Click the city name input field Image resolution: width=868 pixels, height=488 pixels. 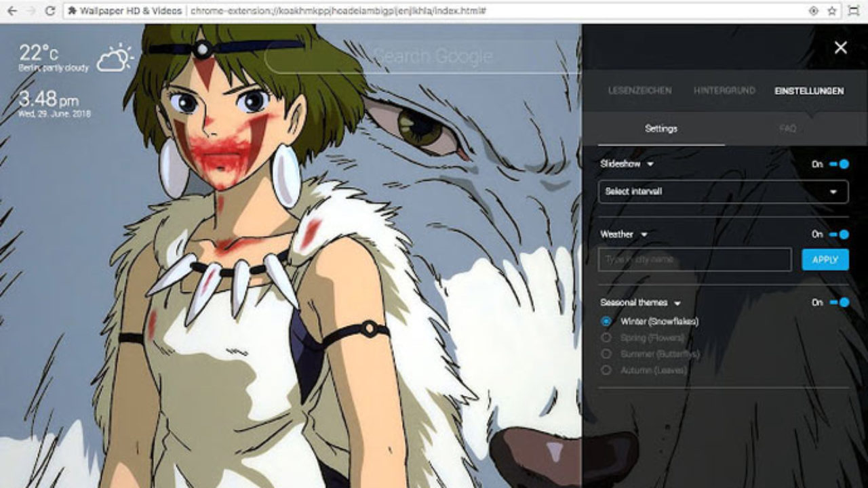[x=694, y=260]
